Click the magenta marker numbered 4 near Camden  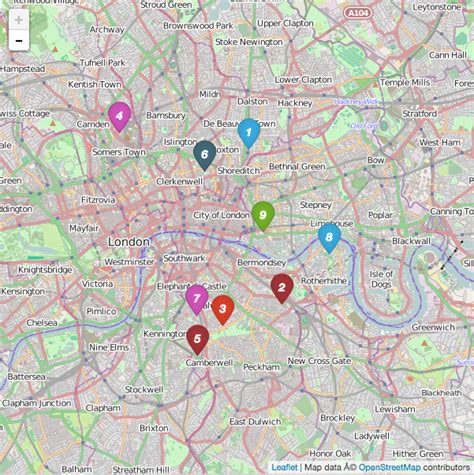119,117
